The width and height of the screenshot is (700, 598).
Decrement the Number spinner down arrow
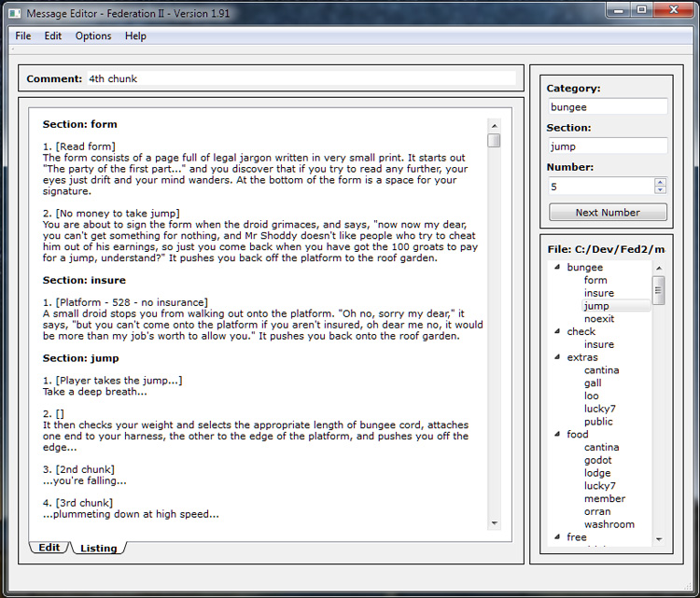point(660,190)
